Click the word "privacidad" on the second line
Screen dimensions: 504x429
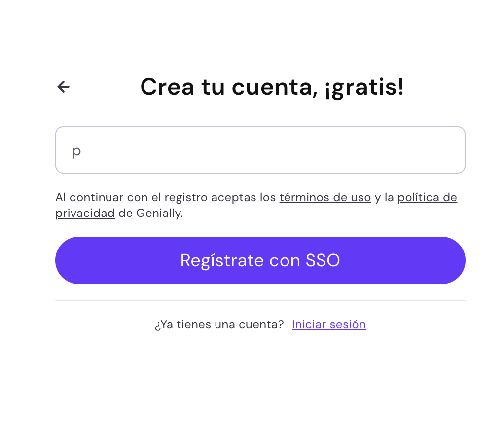(x=85, y=214)
